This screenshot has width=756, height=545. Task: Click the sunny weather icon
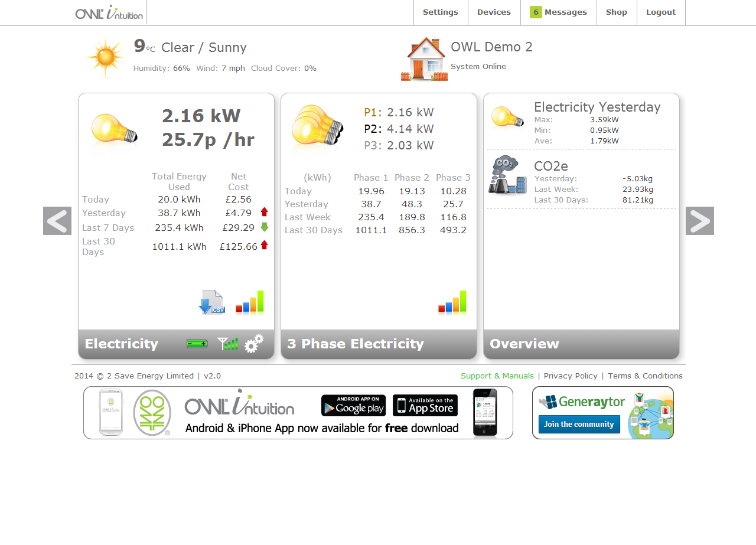point(105,57)
